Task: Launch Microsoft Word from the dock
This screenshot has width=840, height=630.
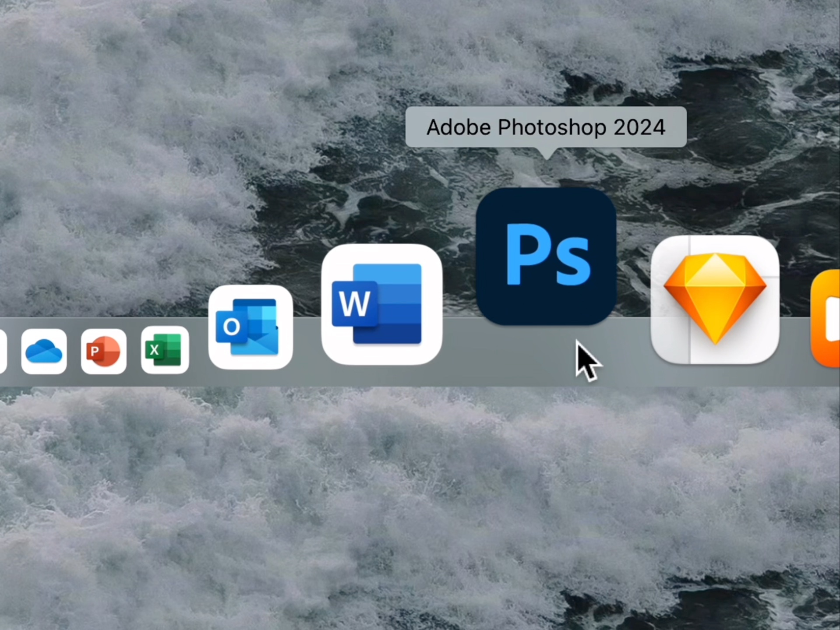Action: (381, 304)
